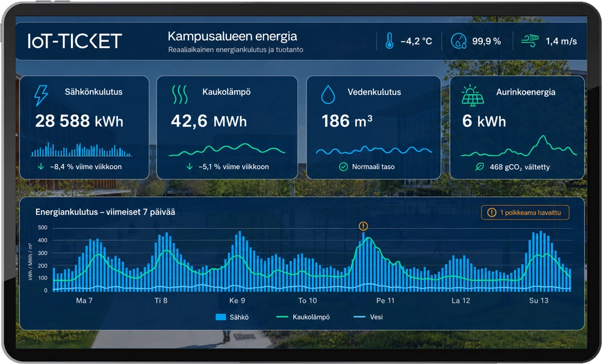Open the '1 poikkeama havaittu' alert
The width and height of the screenshot is (602, 364).
click(525, 212)
